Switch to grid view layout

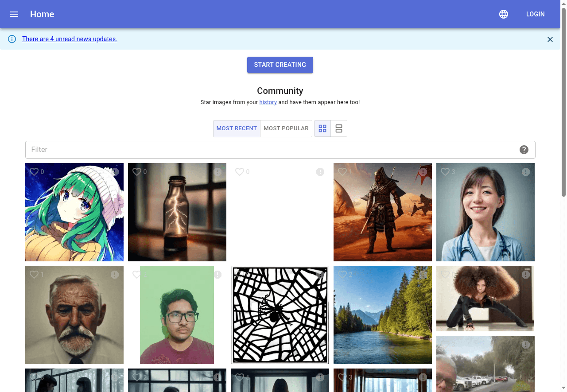pyautogui.click(x=322, y=128)
